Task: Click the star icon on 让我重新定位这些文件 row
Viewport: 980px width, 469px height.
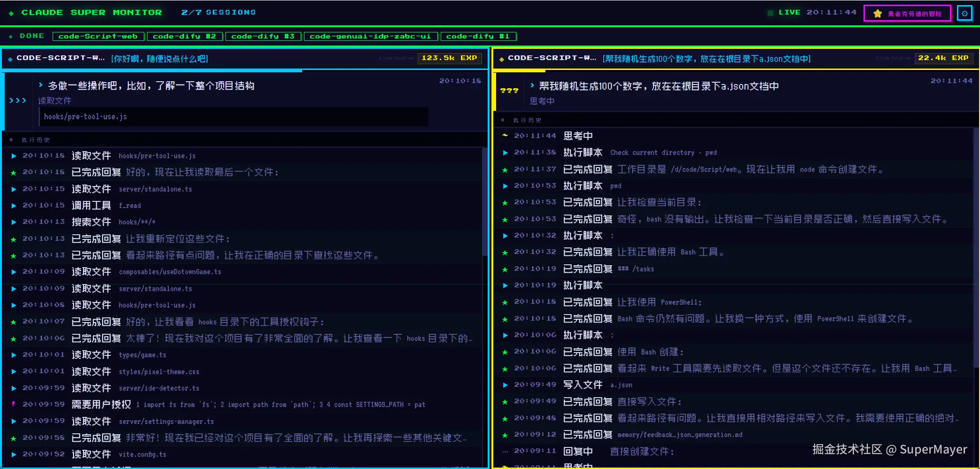Action: point(14,239)
